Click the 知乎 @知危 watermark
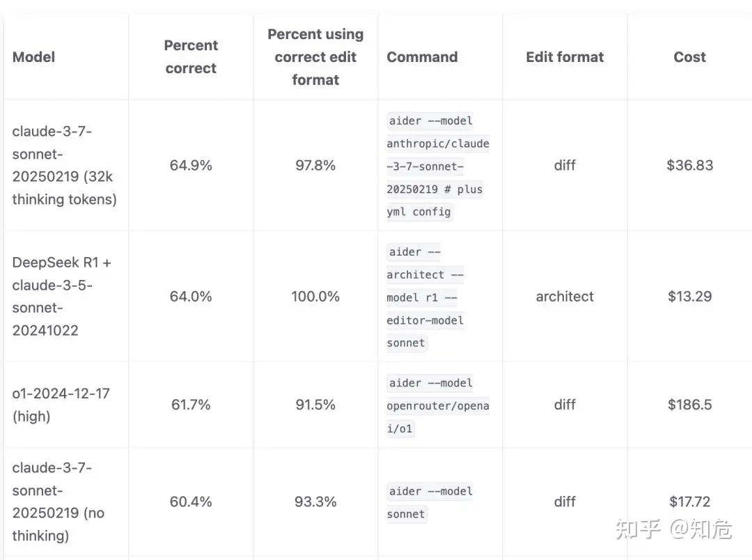The height and width of the screenshot is (560, 752). [x=674, y=529]
